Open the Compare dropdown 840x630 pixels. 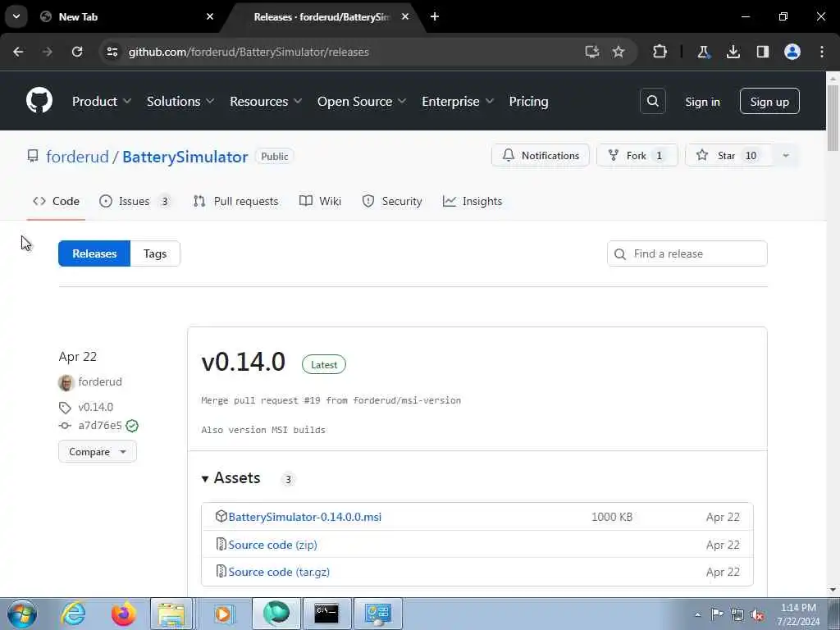(x=98, y=452)
